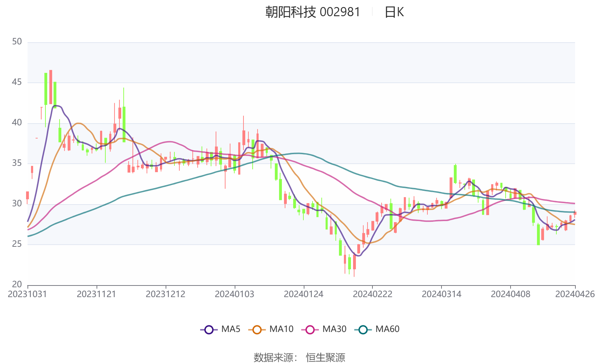Click the y-axis price label 35
599x364 pixels.
pyautogui.click(x=17, y=163)
